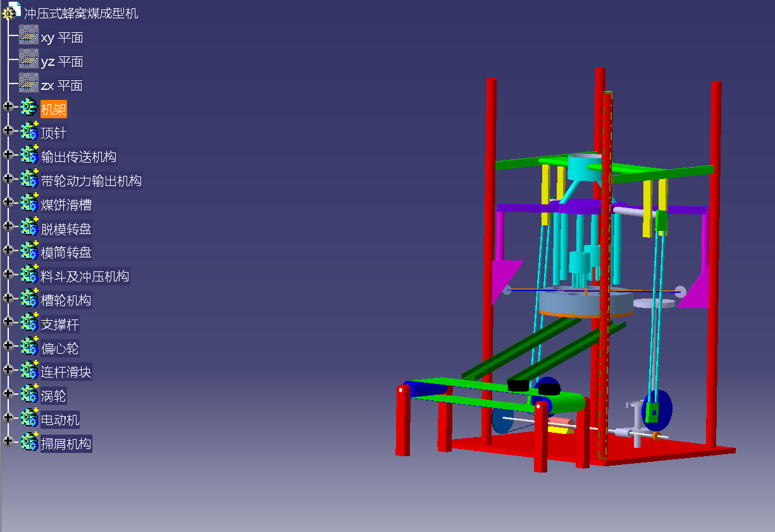Click the blue eccentric wheel with green block
Image resolution: width=775 pixels, height=532 pixels.
(x=656, y=410)
